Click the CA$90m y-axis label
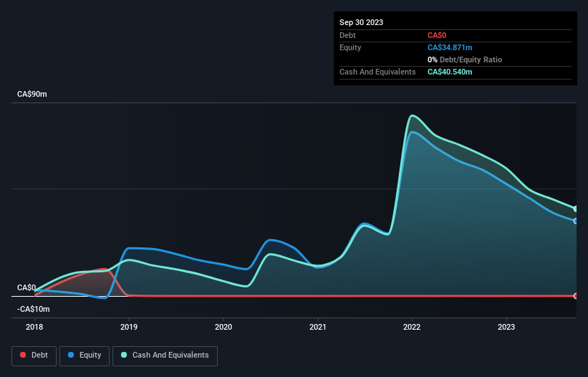 32,94
